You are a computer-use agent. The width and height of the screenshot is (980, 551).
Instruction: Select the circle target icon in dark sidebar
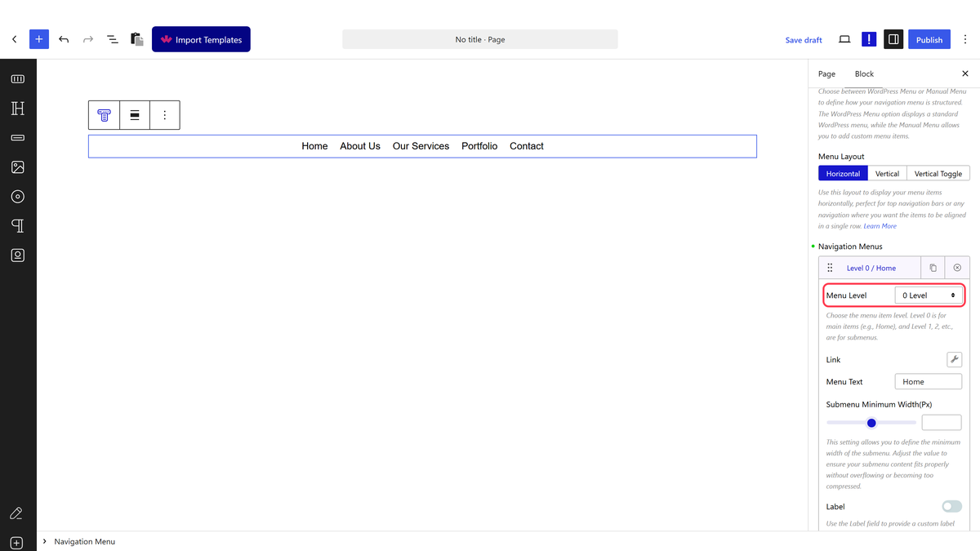tap(18, 197)
